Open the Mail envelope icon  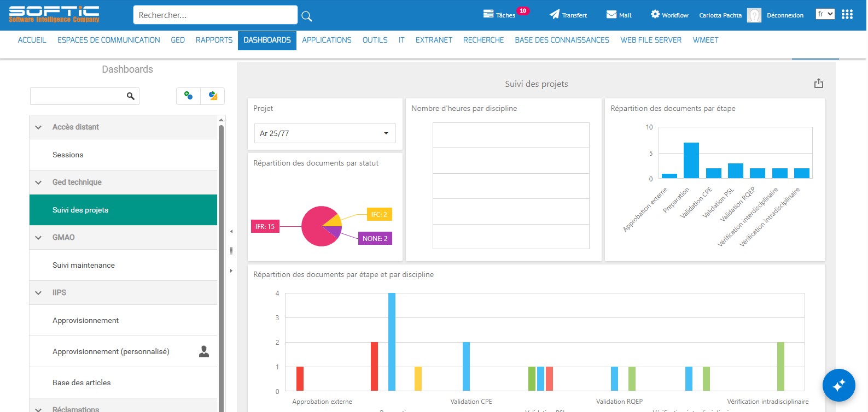611,14
